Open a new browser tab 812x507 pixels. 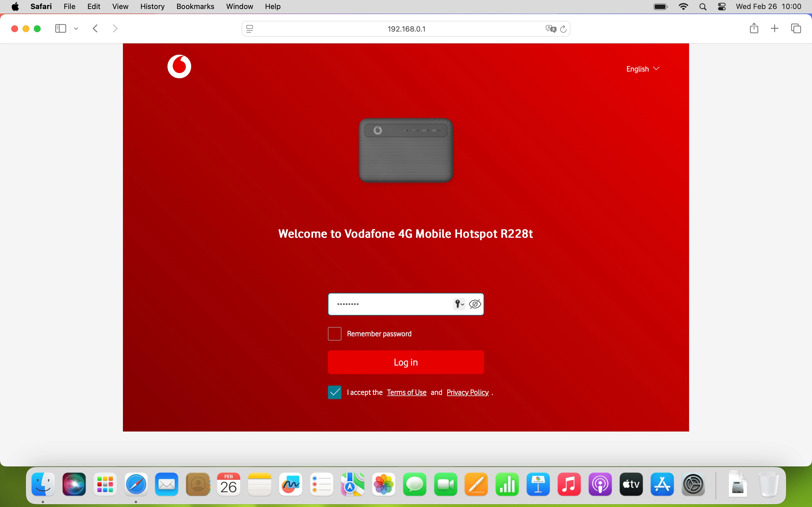pyautogui.click(x=775, y=28)
